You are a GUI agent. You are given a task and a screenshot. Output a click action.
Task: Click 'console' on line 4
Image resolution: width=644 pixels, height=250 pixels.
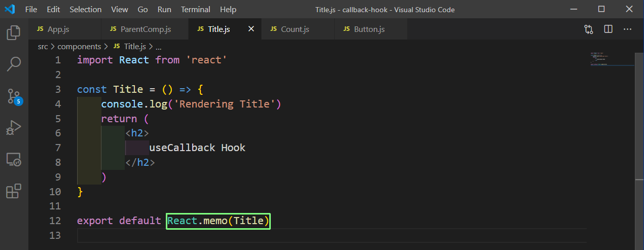[122, 104]
